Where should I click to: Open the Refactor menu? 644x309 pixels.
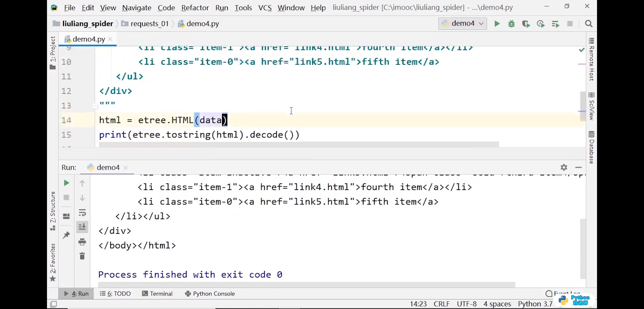tap(195, 8)
